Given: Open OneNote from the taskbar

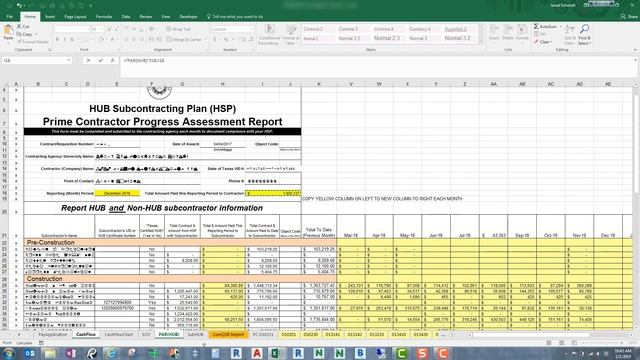Looking at the screenshot, I should pyautogui.click(x=71, y=353).
